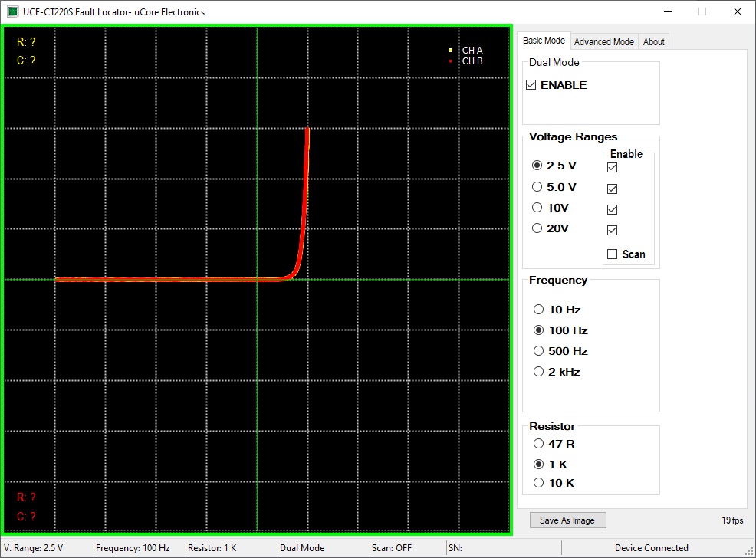Viewport: 756px width, 558px height.
Task: Toggle the Enable checkbox beside 20V
Action: (613, 231)
